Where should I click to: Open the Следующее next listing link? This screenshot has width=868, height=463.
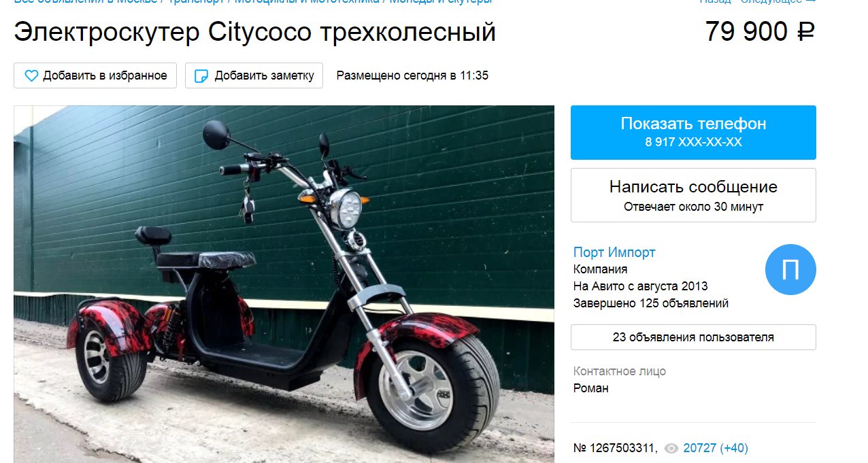778,2
